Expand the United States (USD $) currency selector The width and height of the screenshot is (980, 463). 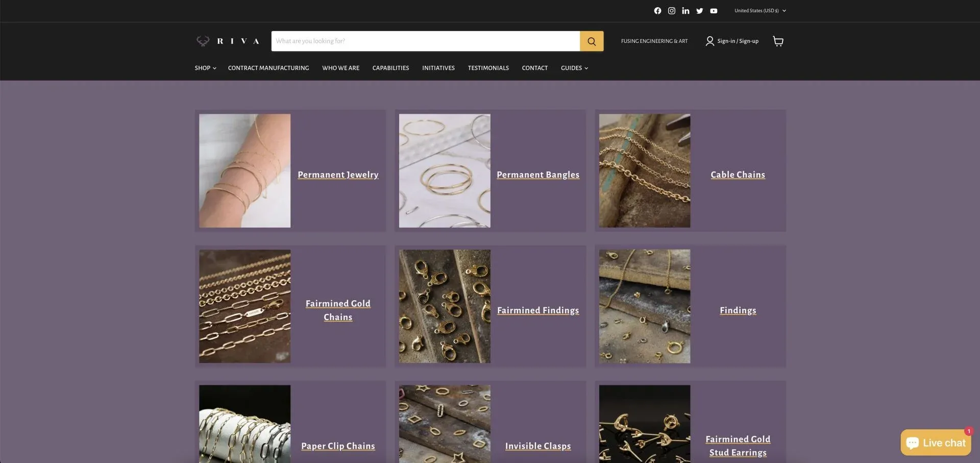pos(760,11)
